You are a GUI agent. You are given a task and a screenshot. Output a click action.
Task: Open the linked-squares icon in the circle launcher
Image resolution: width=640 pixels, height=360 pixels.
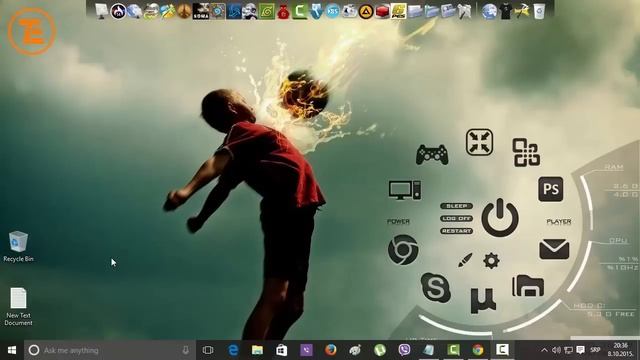tap(526, 153)
